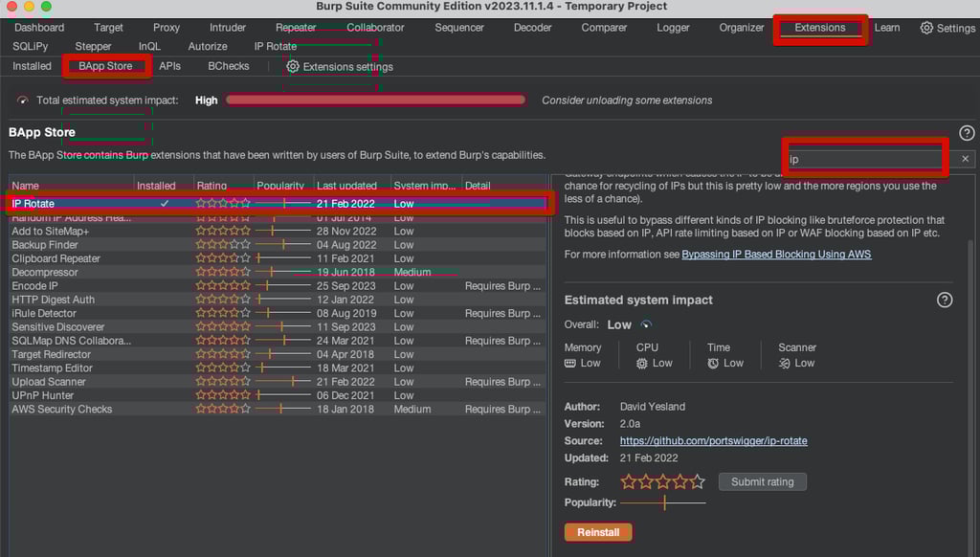
Task: Clear the BApp search with the X icon
Action: pyautogui.click(x=965, y=159)
